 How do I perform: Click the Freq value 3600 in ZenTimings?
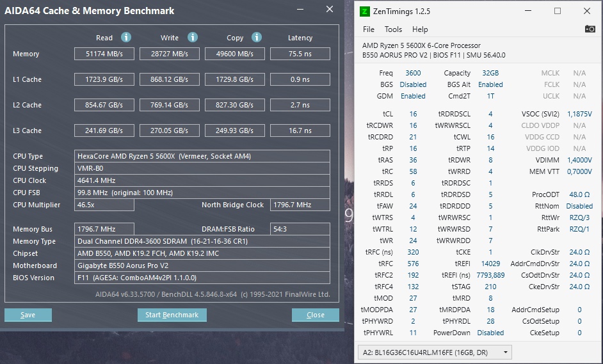(413, 73)
